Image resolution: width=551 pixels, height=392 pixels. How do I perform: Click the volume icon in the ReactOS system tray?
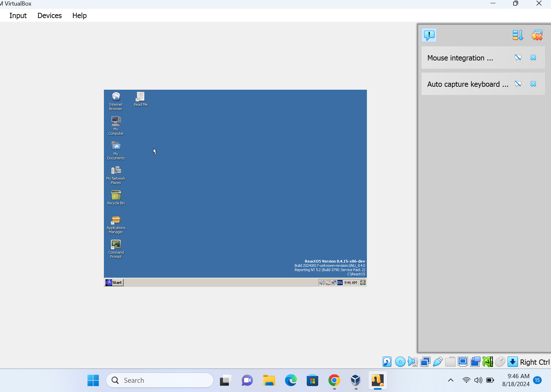pos(321,282)
